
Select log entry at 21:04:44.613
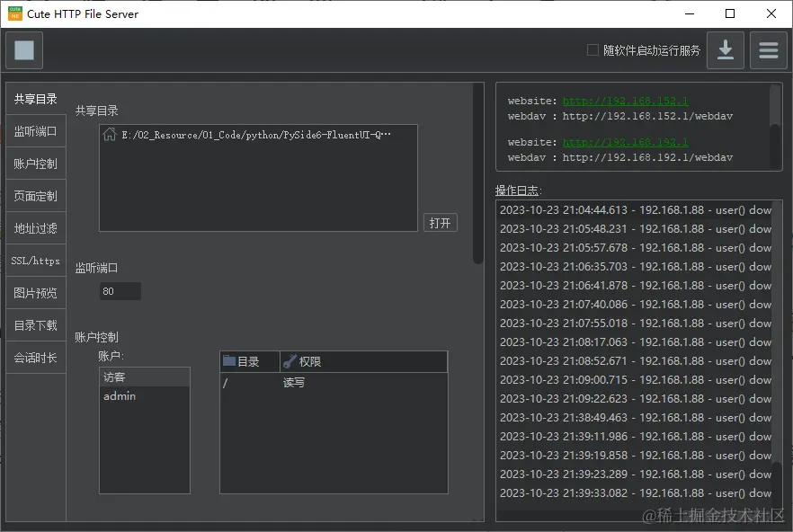coord(635,210)
